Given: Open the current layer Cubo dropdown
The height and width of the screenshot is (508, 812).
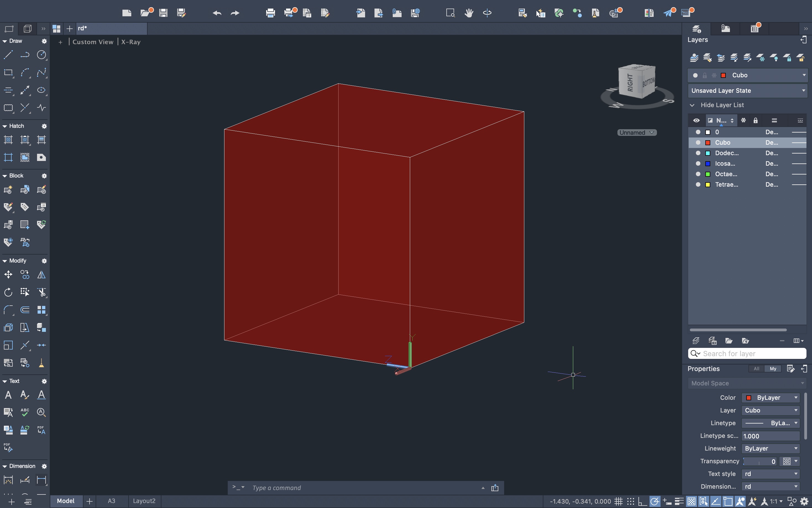Looking at the screenshot, I should 804,75.
